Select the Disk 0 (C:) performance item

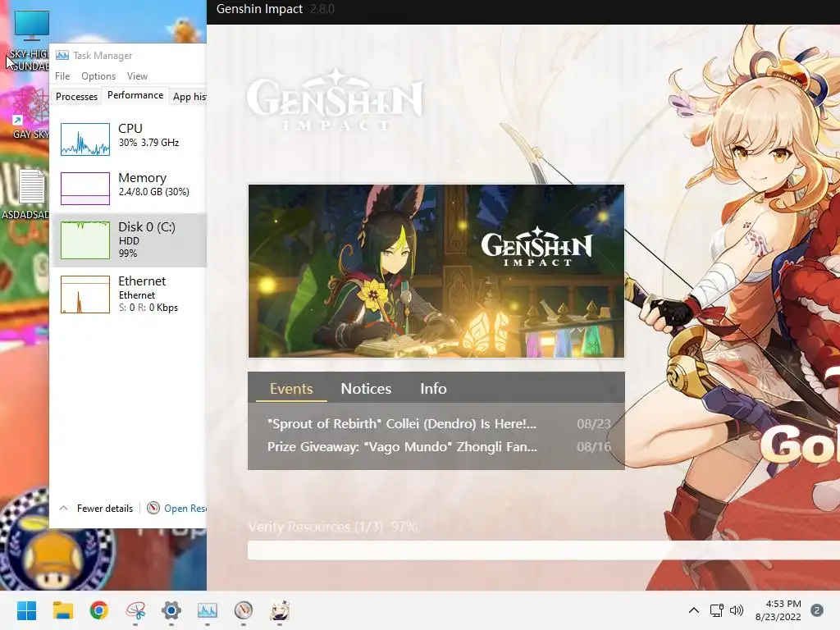point(129,240)
